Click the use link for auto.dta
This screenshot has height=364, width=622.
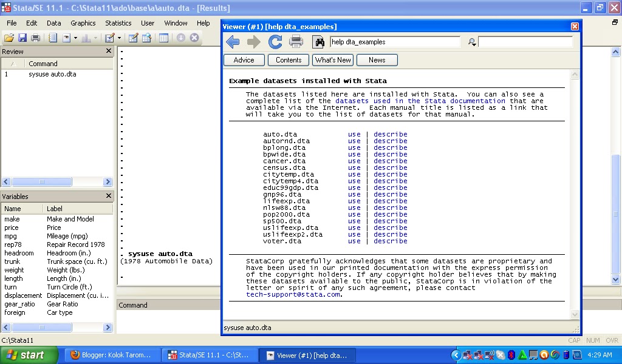point(354,134)
